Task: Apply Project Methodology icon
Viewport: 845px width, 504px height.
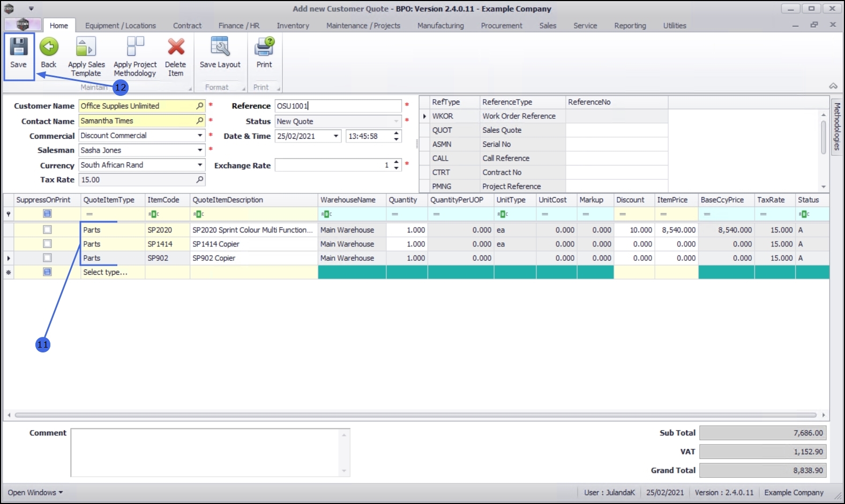Action: [x=135, y=47]
